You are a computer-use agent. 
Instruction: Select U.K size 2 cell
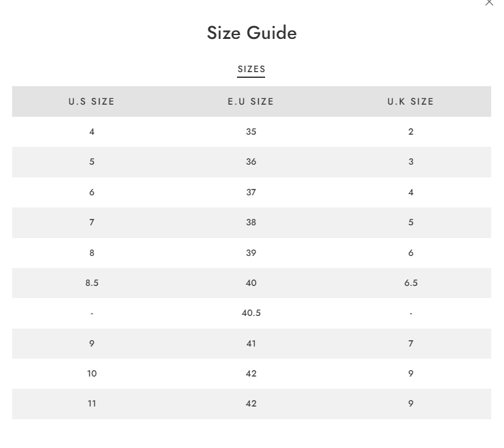click(411, 131)
